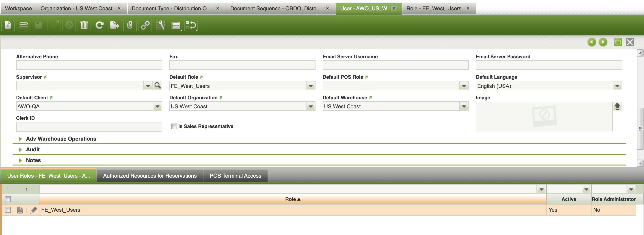
Task: Close the Role - FE_West_Users tab
Action: (468, 8)
